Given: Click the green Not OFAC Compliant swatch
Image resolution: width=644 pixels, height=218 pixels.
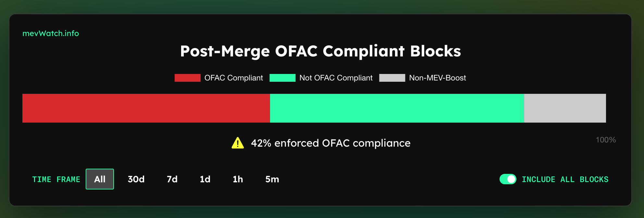Looking at the screenshot, I should click(282, 78).
